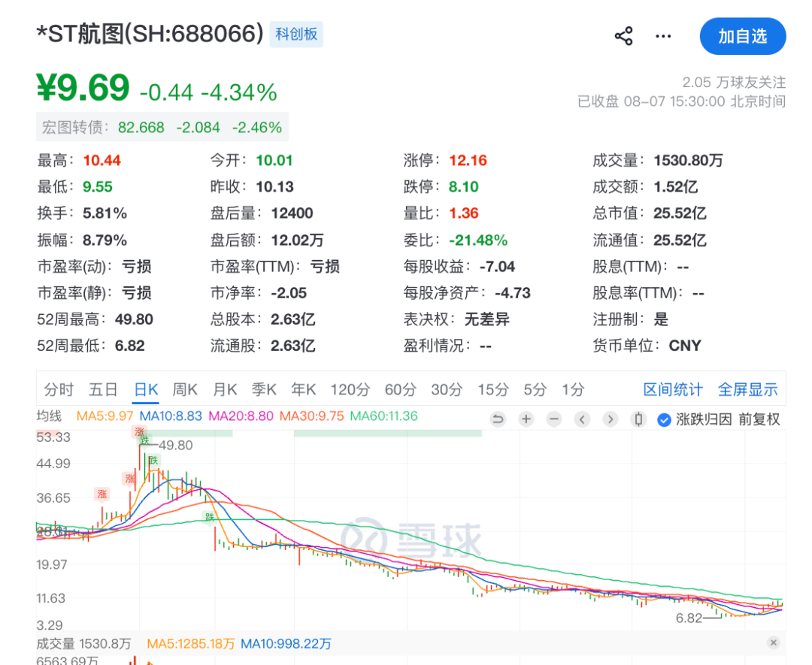This screenshot has height=665, width=812.
Task: Open 区间统计 range statistics
Action: (x=673, y=389)
